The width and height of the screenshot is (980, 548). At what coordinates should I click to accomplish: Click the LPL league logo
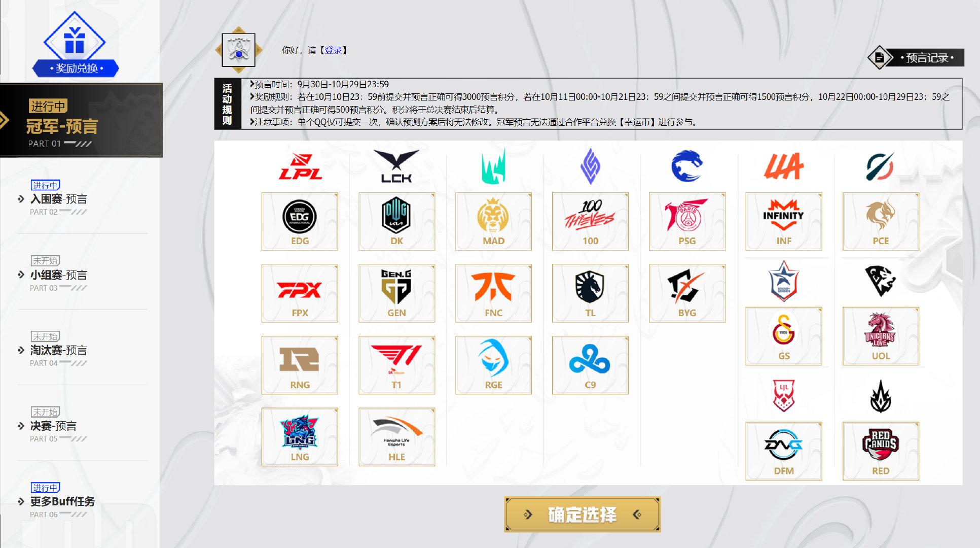(300, 166)
